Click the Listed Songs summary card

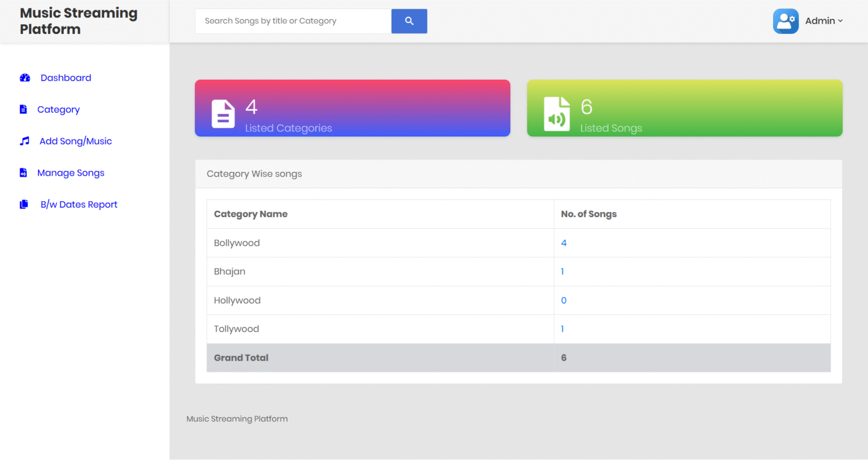[x=684, y=108]
